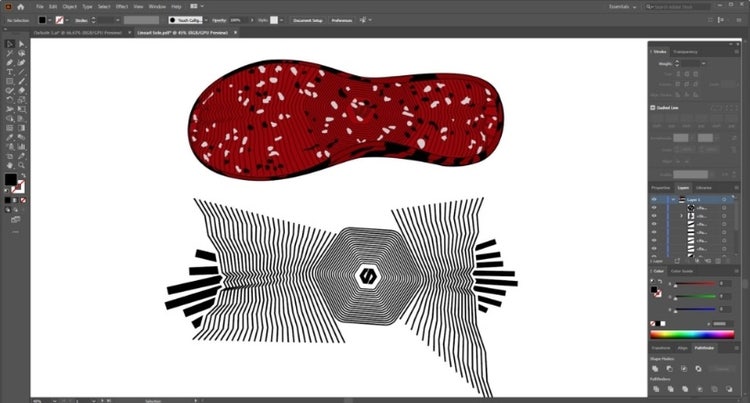750x403 pixels.
Task: Pick the Curvature tool
Action: (x=21, y=63)
